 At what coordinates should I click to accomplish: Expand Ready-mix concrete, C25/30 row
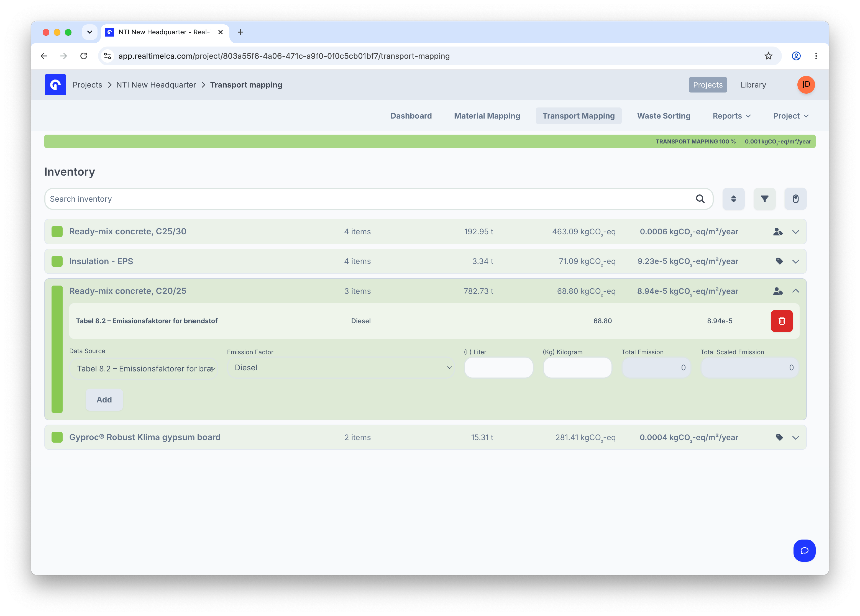click(x=795, y=232)
